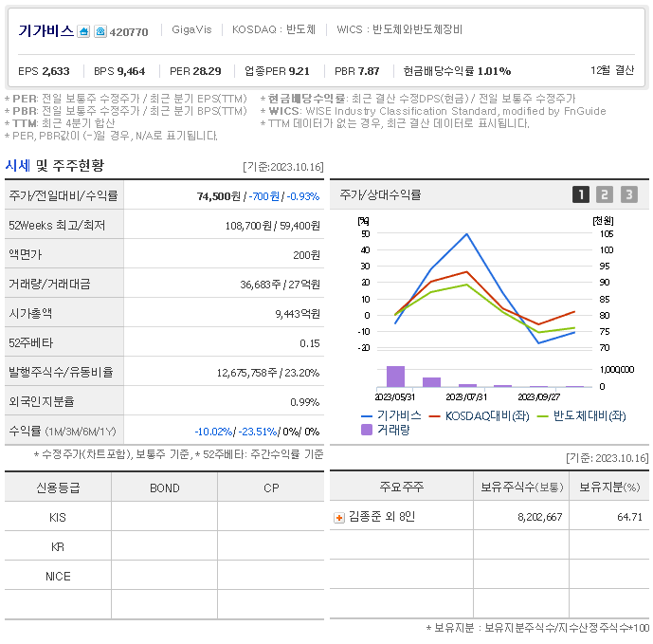Click the 보유주식수(보통) column header
The width and height of the screenshot is (653, 644).
(522, 487)
